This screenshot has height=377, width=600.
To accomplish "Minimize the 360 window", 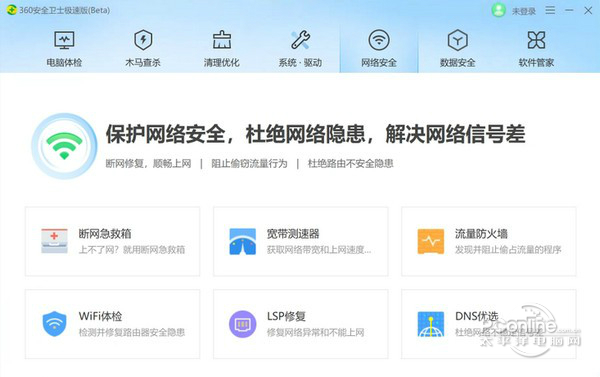I will 569,10.
